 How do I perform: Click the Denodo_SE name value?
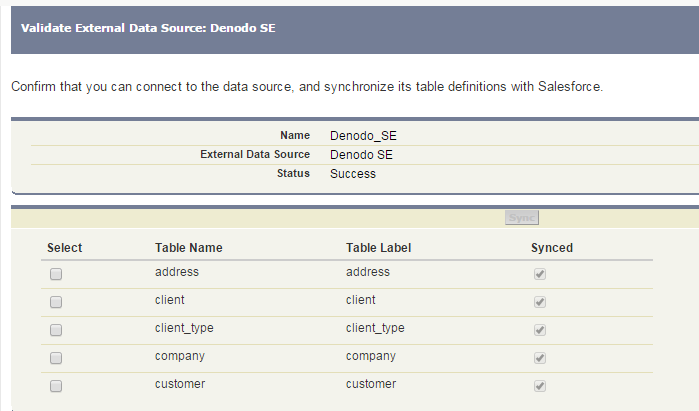coord(363,135)
